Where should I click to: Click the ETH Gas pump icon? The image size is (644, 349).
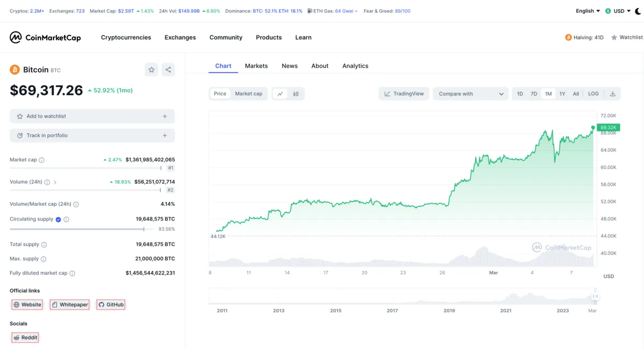point(310,11)
